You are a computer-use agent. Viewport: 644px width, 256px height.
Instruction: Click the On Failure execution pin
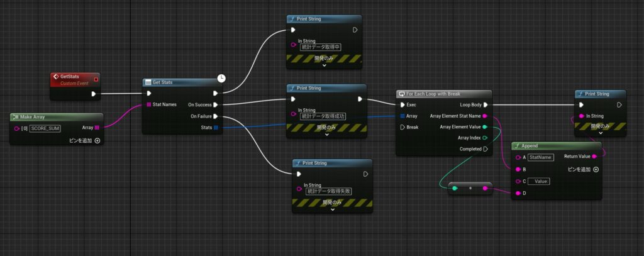click(x=216, y=116)
